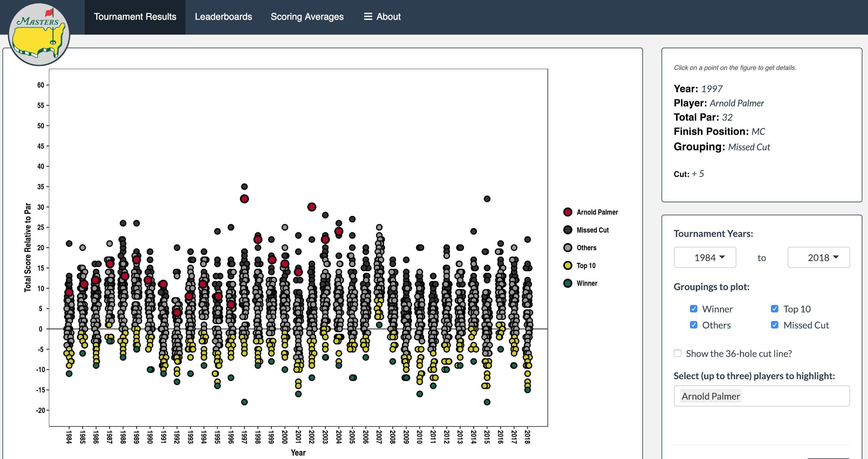Click Arnold Palmer's 1997 red point at +32
The height and width of the screenshot is (459, 868).
pos(244,199)
